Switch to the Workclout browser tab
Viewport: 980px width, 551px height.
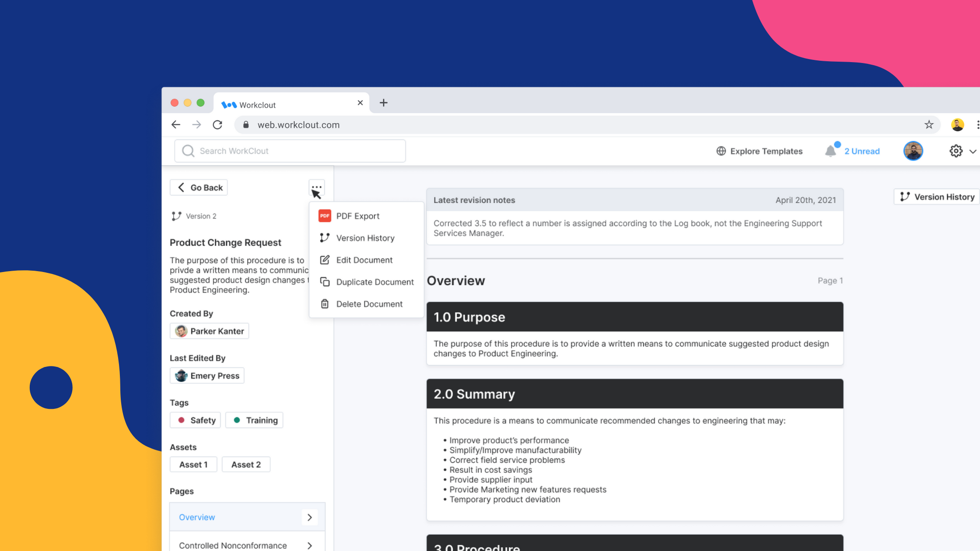pyautogui.click(x=257, y=104)
